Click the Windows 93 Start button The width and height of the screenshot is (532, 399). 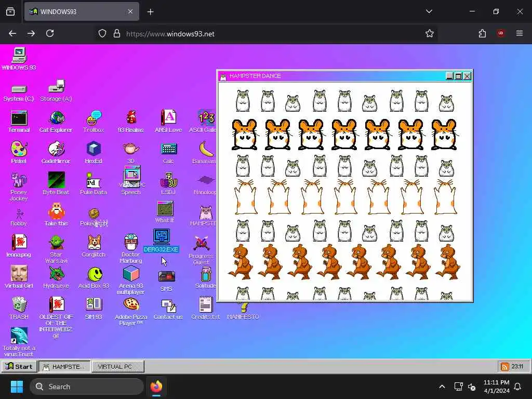[19, 366]
